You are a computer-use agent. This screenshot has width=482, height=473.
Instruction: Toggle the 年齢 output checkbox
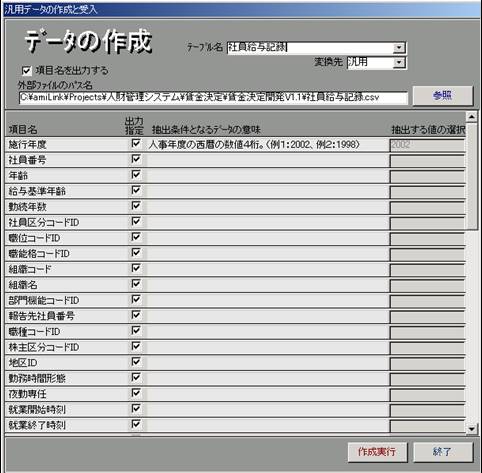pyautogui.click(x=136, y=175)
